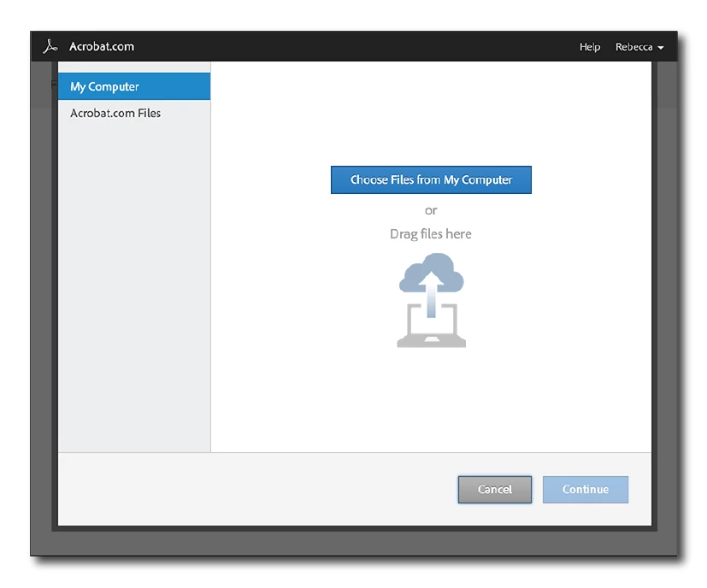Click the cloud upload illustration icon
This screenshot has height=588, width=707.
[x=431, y=300]
